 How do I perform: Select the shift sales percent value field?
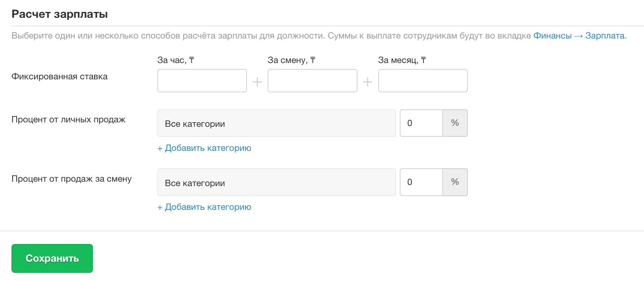(421, 182)
